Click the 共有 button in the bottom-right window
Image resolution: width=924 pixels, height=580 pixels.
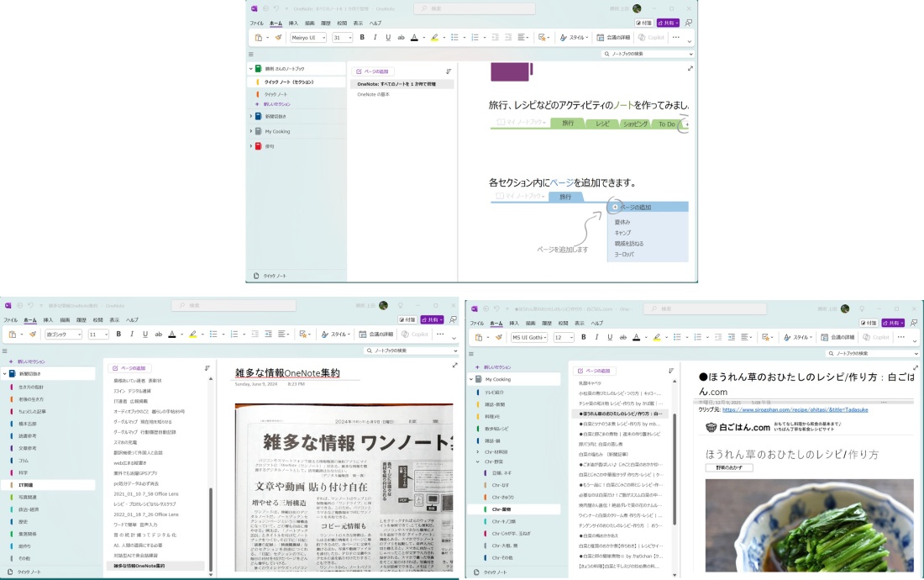(893, 323)
